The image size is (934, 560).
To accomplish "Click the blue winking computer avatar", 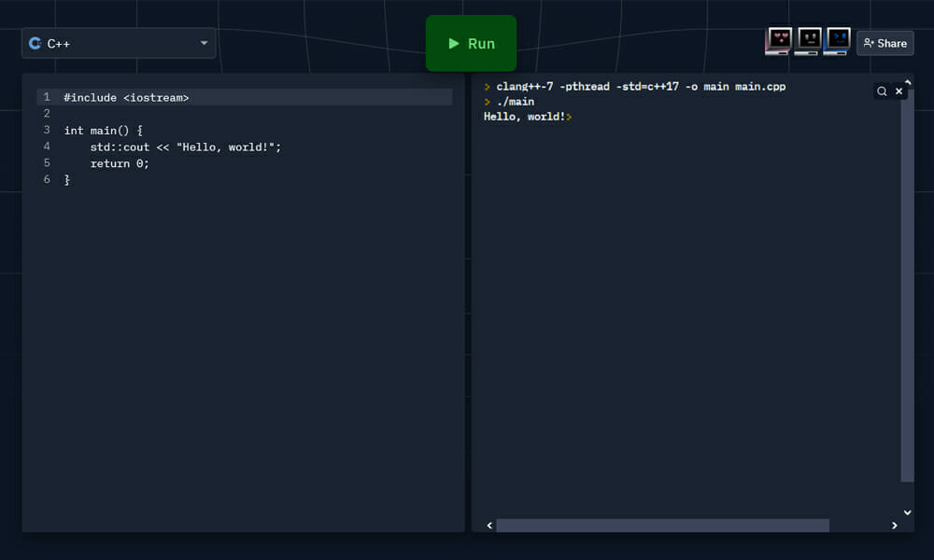I will coord(839,41).
